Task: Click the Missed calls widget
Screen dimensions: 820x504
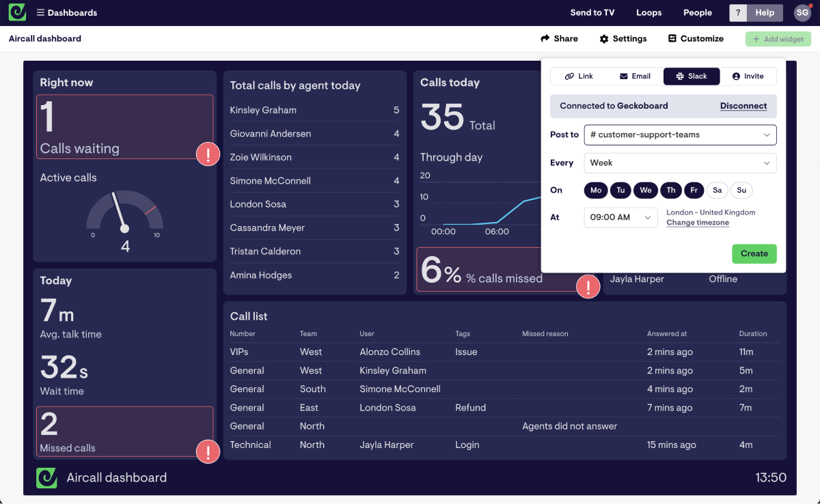Action: pyautogui.click(x=124, y=432)
